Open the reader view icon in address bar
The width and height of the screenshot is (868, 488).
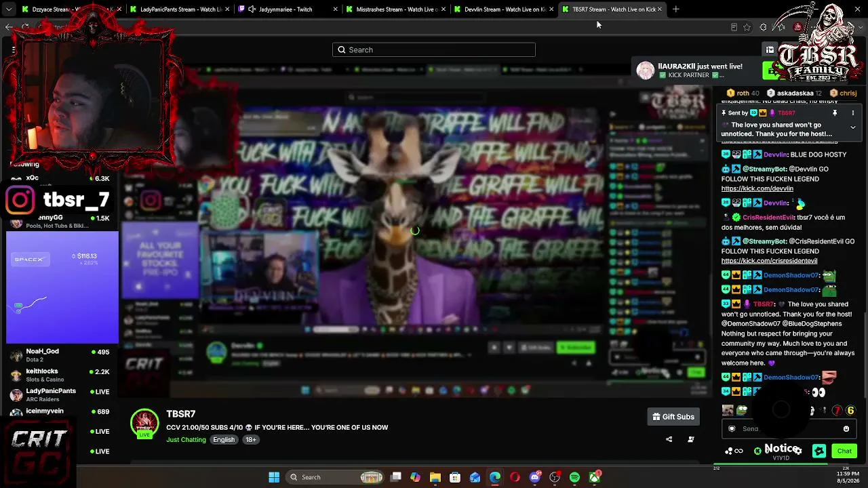(734, 27)
